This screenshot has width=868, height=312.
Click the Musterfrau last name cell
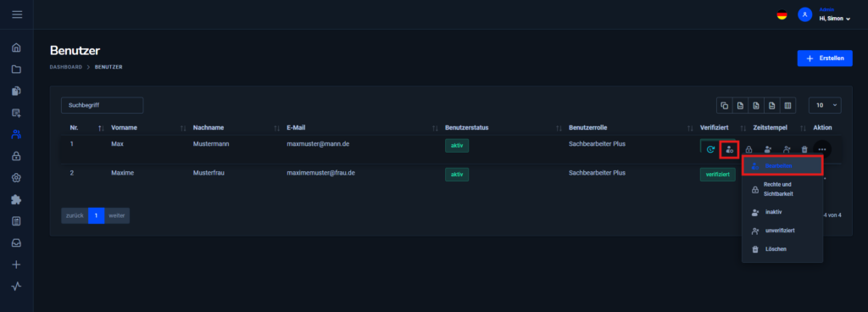[209, 173]
